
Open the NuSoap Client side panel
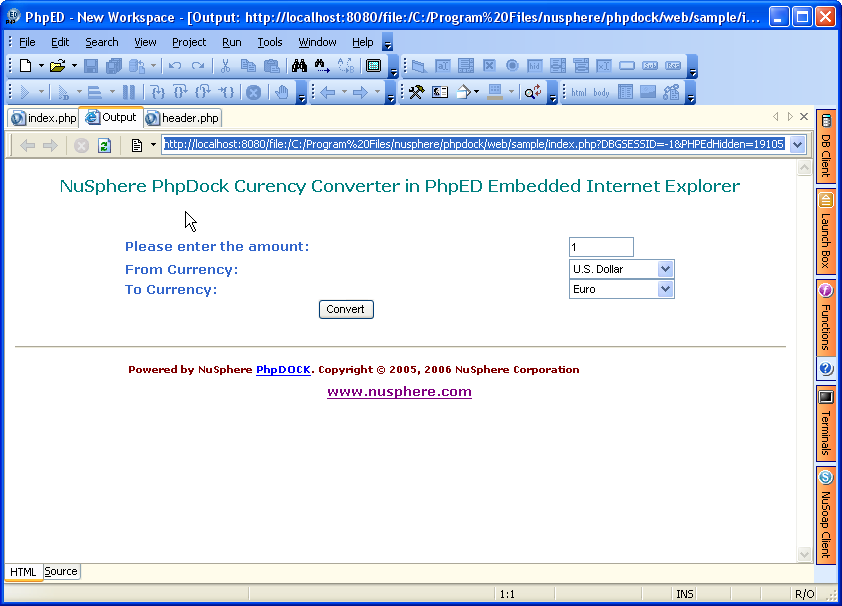click(x=826, y=515)
